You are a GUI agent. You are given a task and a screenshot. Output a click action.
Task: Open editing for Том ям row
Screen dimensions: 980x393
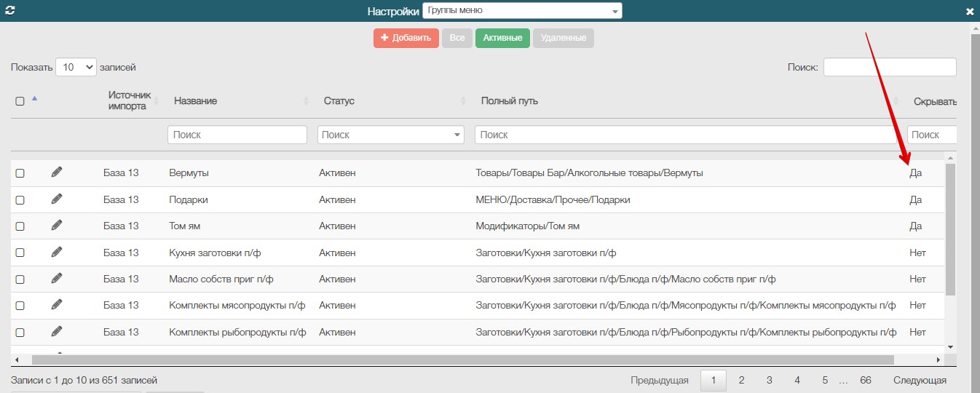[57, 226]
